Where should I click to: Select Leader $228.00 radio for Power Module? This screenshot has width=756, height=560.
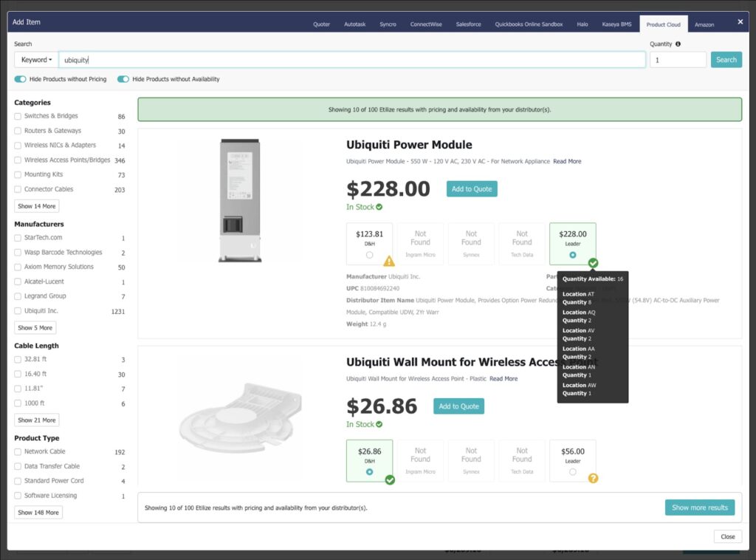(x=573, y=255)
